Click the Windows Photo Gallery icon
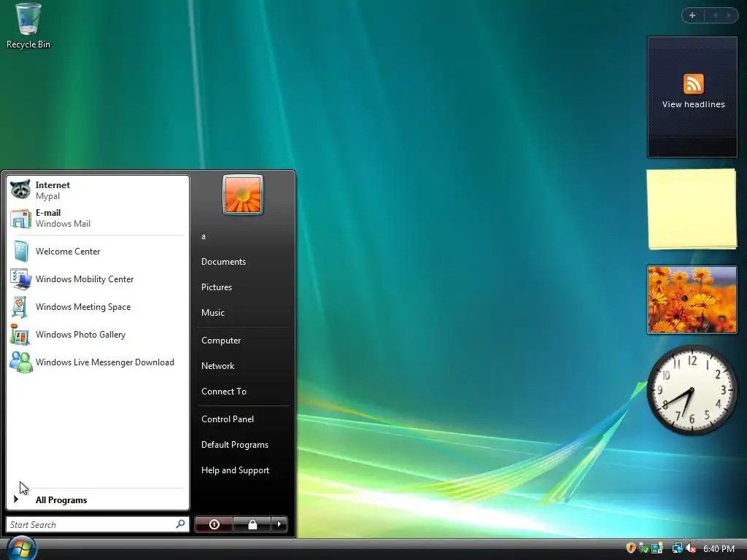747x560 pixels. (x=20, y=334)
